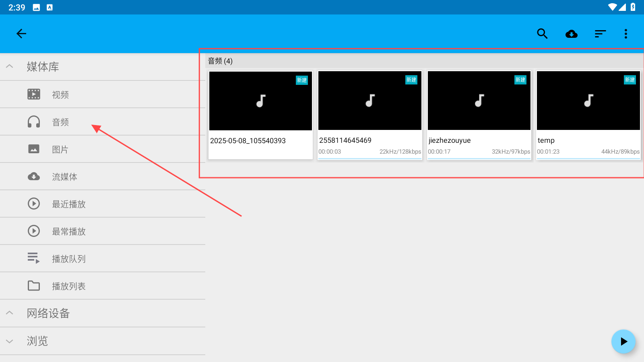The height and width of the screenshot is (362, 644).
Task: Click the 新建 badge on 2025-05-08_105540393
Action: coord(302,80)
